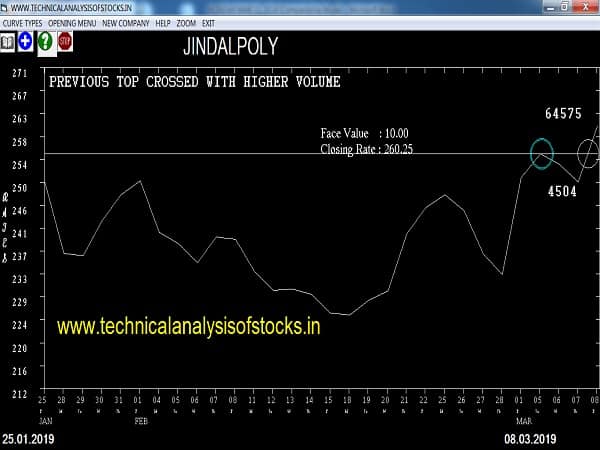Image resolution: width=600 pixels, height=450 pixels.
Task: Click the 64575 volume label
Action: [563, 114]
